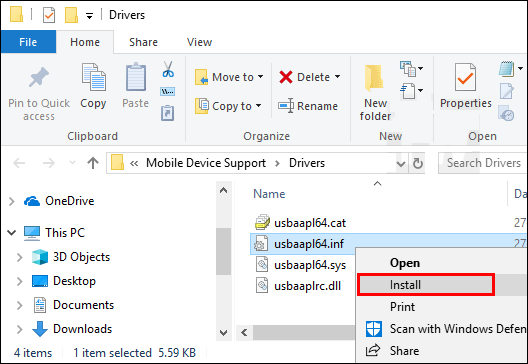
Task: Expand the Desktop tree node
Action: [20, 281]
